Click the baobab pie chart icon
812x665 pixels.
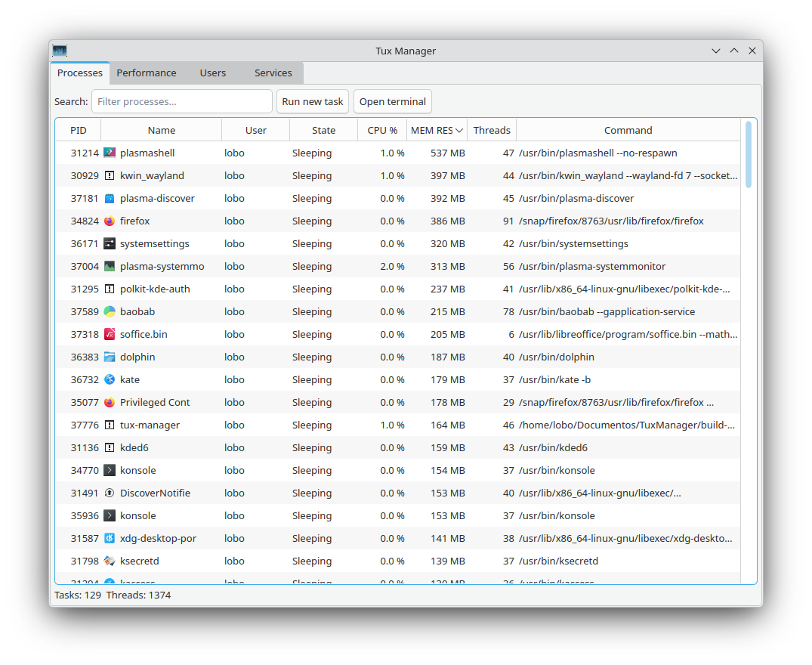(110, 312)
